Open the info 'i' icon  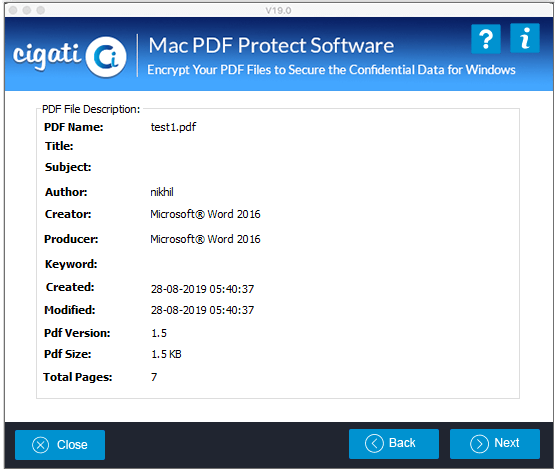pyautogui.click(x=525, y=38)
